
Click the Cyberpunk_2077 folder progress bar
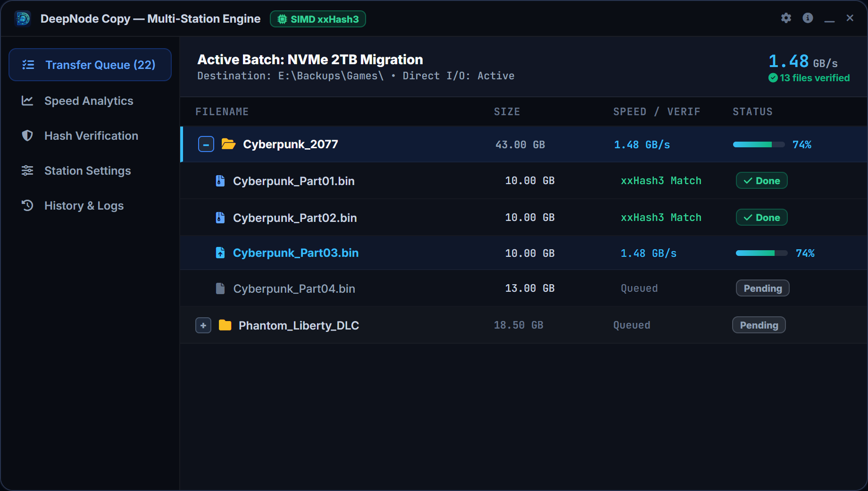pyautogui.click(x=759, y=144)
